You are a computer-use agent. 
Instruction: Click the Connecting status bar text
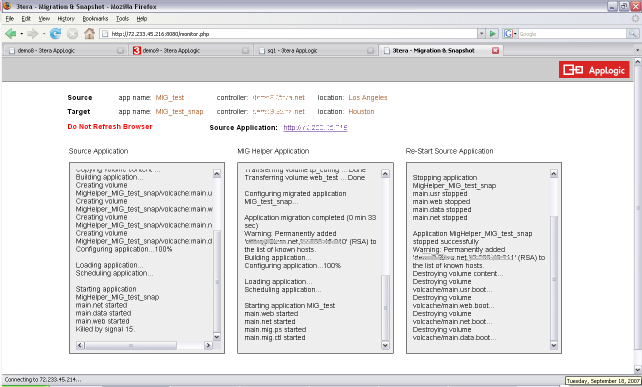pyautogui.click(x=43, y=380)
